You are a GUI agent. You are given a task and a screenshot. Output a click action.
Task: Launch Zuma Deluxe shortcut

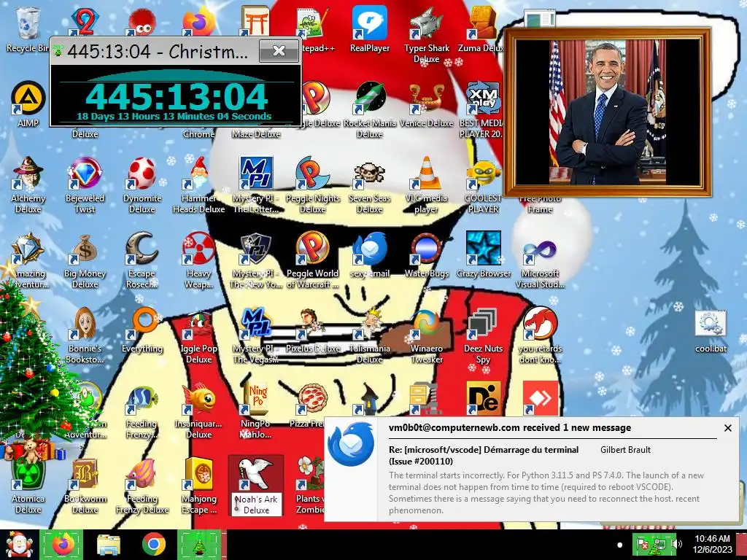[x=481, y=29]
